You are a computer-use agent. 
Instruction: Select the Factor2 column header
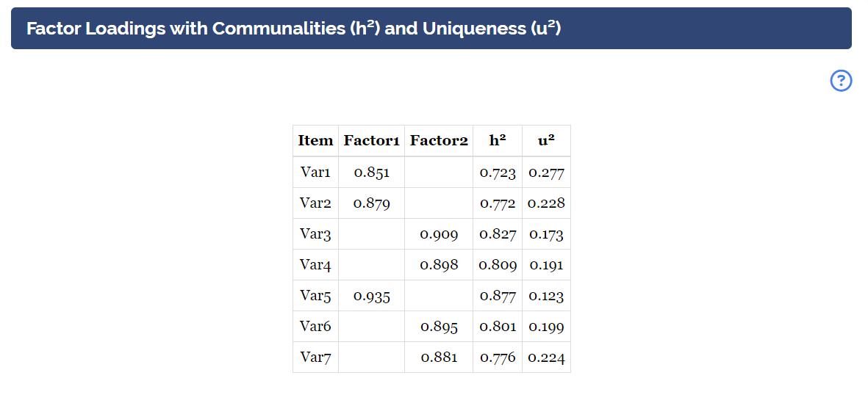439,141
